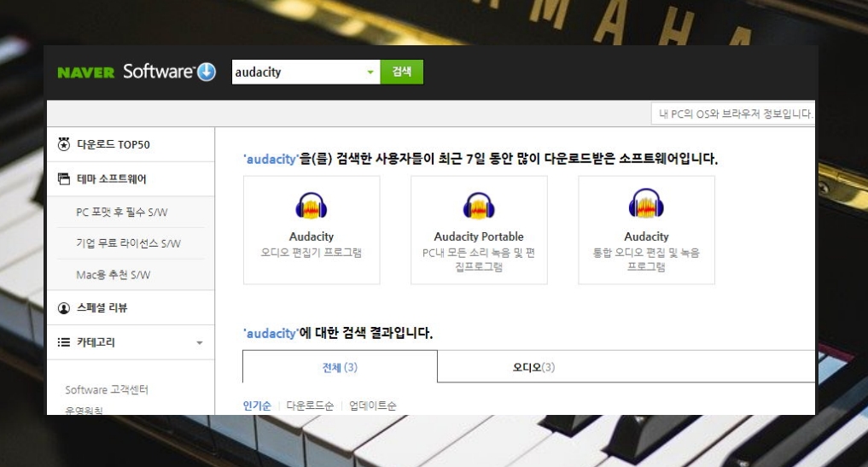
Task: Open the Audacity 통합 오디오 편집 title
Action: pyautogui.click(x=646, y=236)
